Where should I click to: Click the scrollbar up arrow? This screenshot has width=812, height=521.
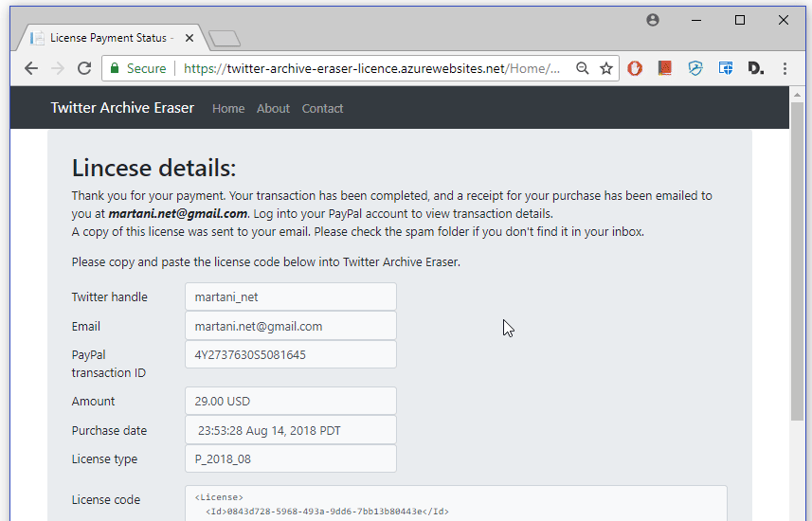(x=797, y=95)
